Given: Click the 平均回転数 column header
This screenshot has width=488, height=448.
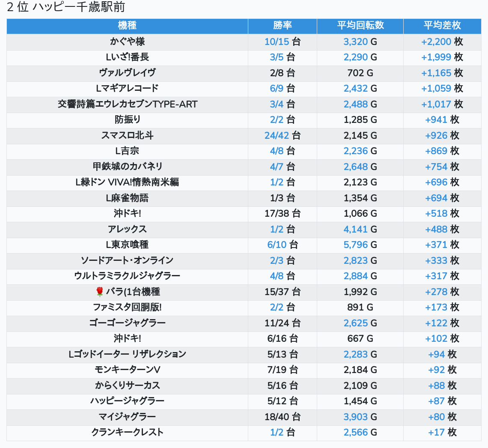Looking at the screenshot, I should 360,26.
